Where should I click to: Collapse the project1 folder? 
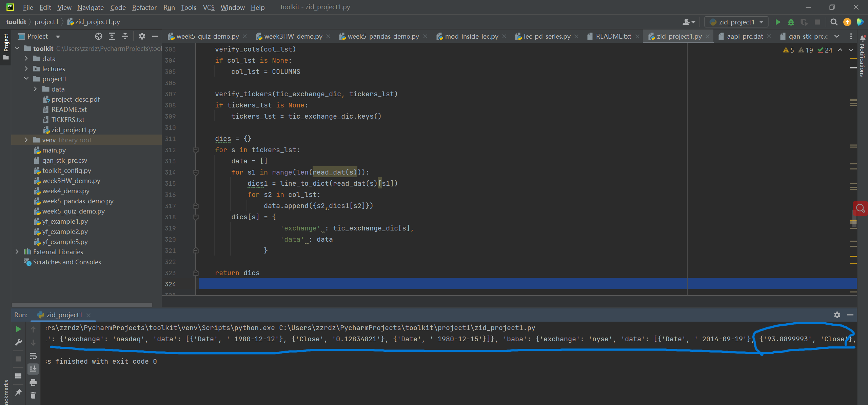26,79
